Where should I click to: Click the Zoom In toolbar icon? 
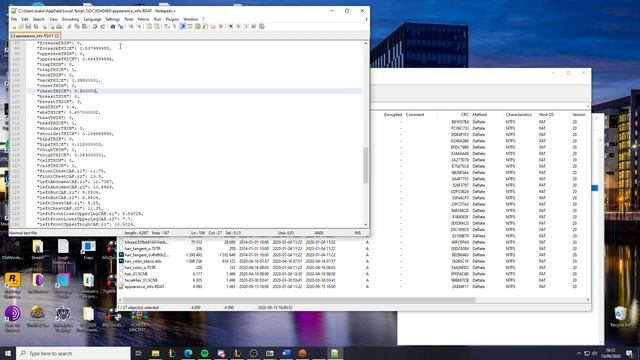(x=131, y=27)
